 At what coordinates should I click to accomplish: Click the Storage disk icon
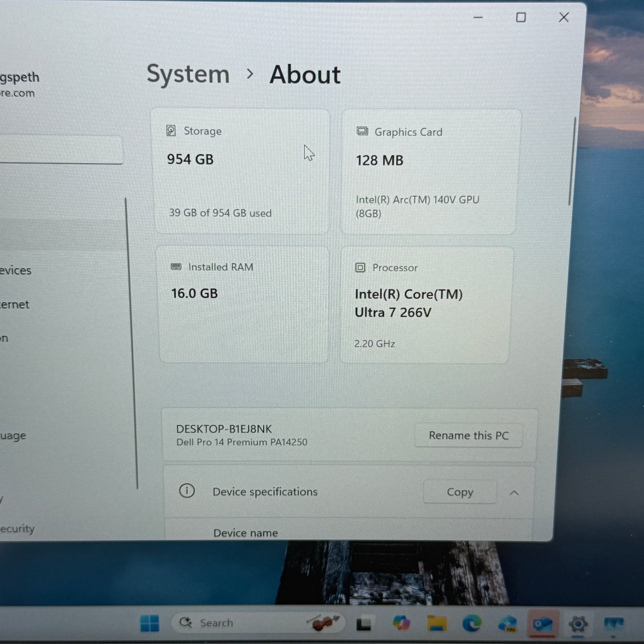coord(171,131)
